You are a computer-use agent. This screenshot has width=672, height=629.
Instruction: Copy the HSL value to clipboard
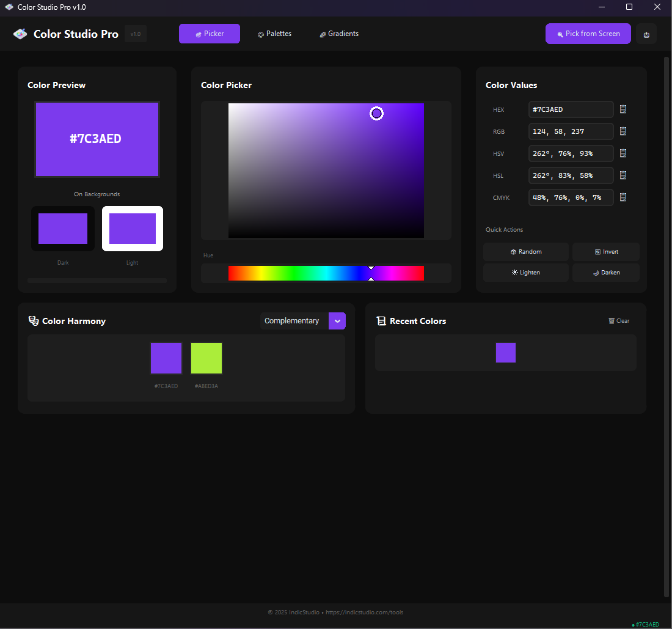pyautogui.click(x=623, y=175)
